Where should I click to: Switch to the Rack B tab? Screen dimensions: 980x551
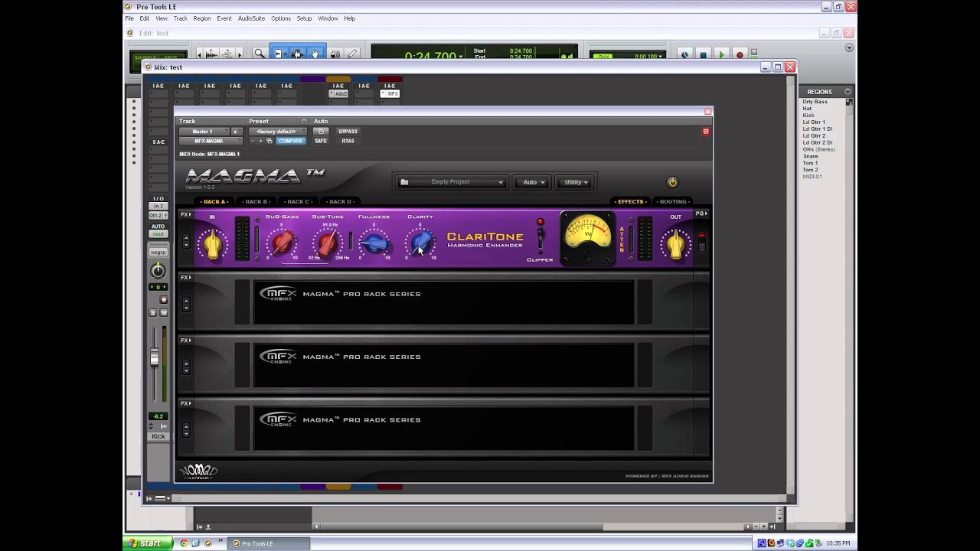pos(256,202)
